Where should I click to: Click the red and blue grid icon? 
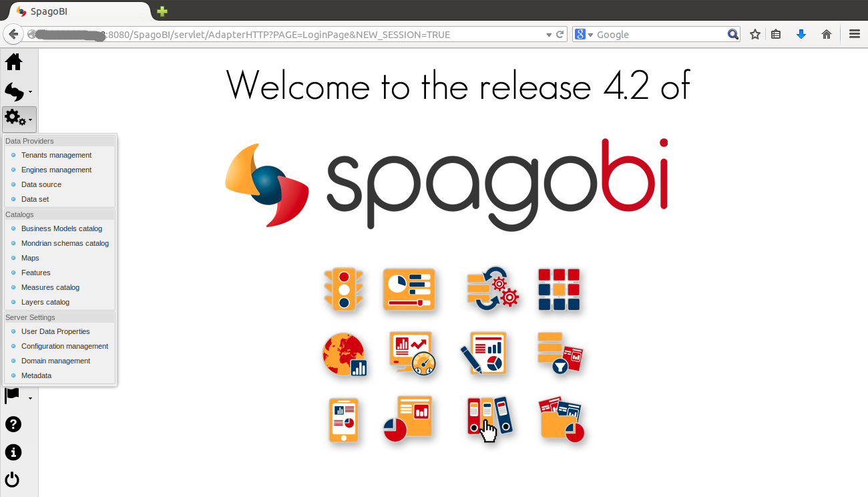(x=559, y=289)
